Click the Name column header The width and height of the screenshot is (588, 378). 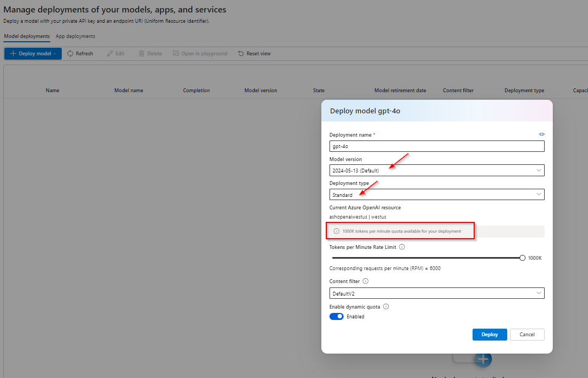click(x=53, y=91)
